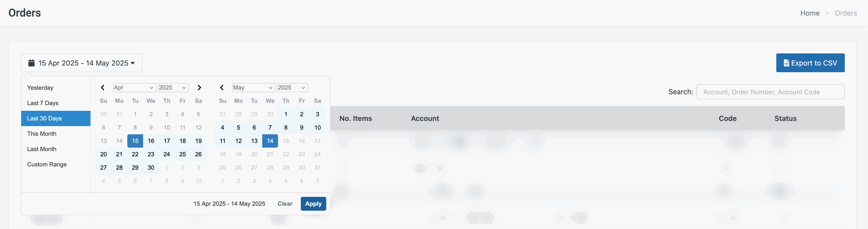Choose the Last Month range option
868x229 pixels.
pyautogui.click(x=42, y=149)
